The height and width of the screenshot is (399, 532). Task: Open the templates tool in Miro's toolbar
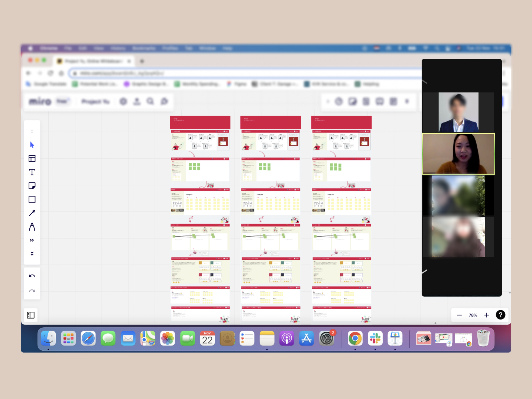(32, 159)
